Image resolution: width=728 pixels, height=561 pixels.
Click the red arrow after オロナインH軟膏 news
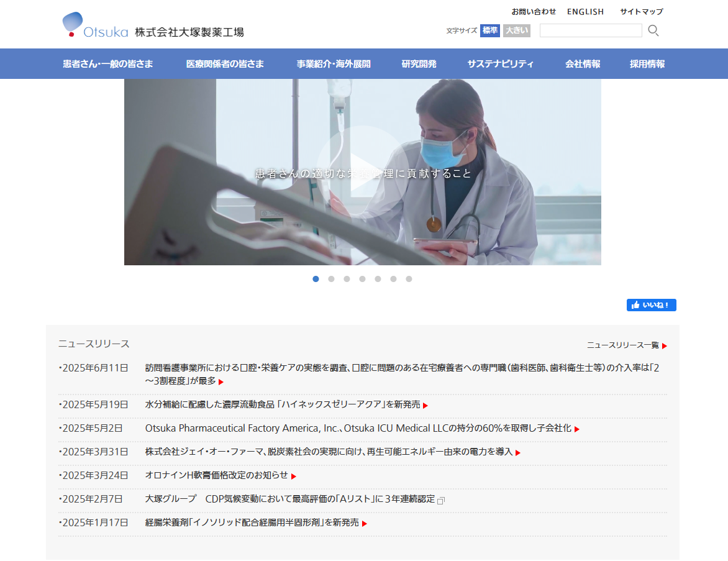(x=293, y=477)
